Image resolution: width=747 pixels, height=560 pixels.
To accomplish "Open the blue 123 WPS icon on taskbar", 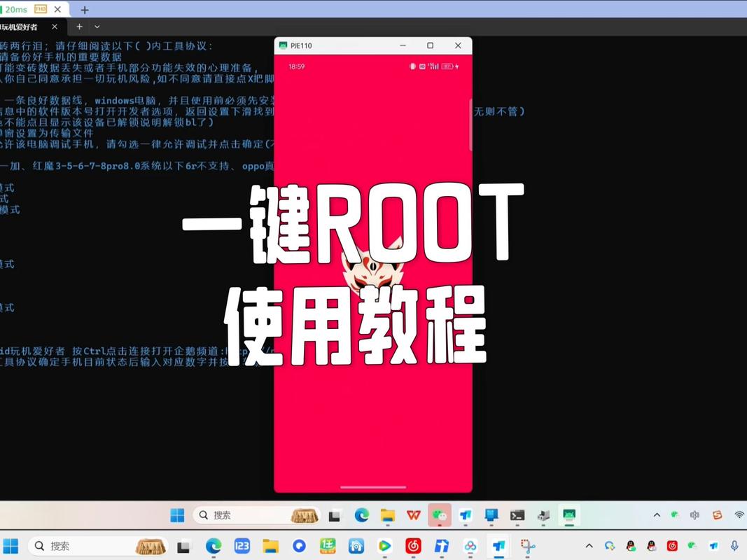I will click(x=242, y=545).
